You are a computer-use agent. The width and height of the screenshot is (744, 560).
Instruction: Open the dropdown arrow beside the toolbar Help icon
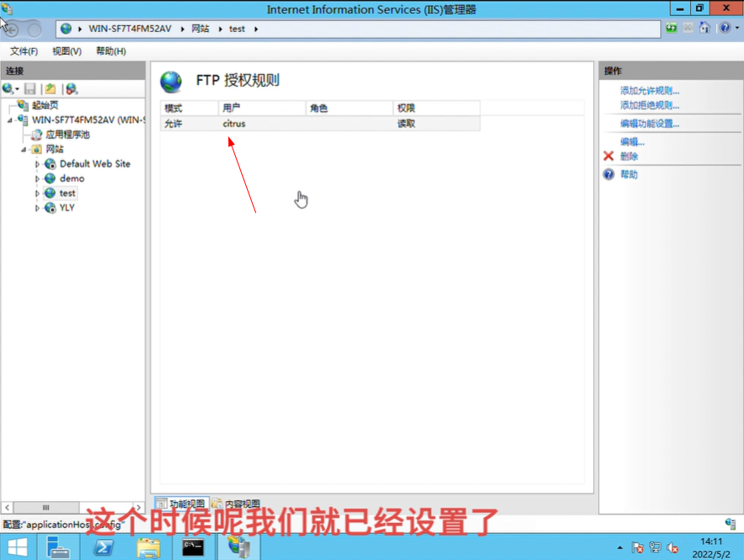click(x=737, y=28)
